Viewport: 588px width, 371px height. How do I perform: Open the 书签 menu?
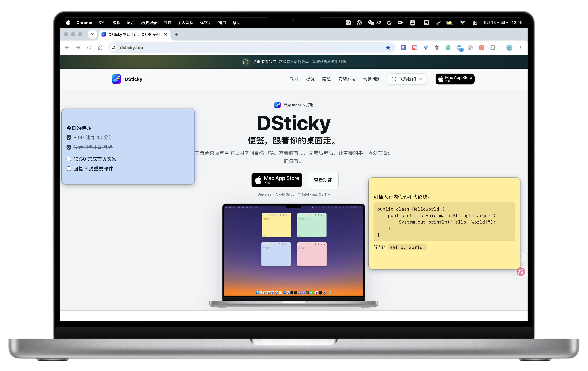point(167,23)
